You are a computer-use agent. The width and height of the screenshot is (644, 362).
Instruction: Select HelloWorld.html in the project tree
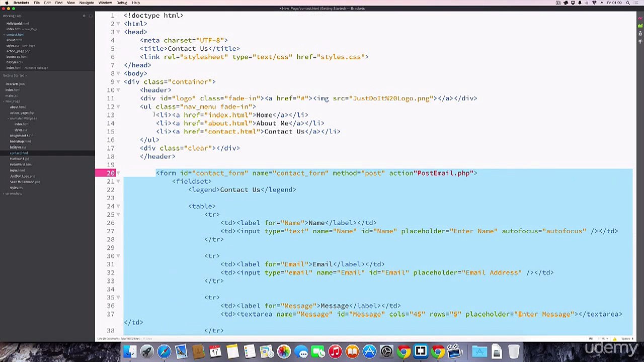21,164
